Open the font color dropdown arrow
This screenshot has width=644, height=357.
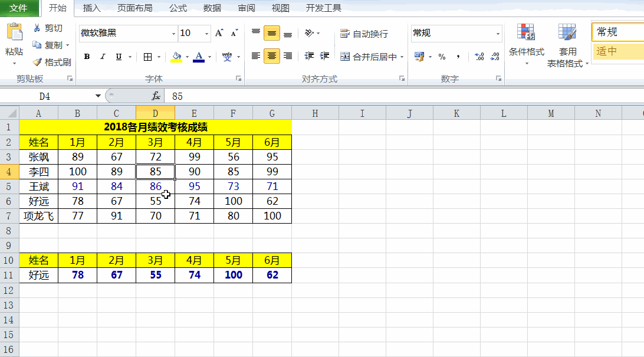click(209, 57)
